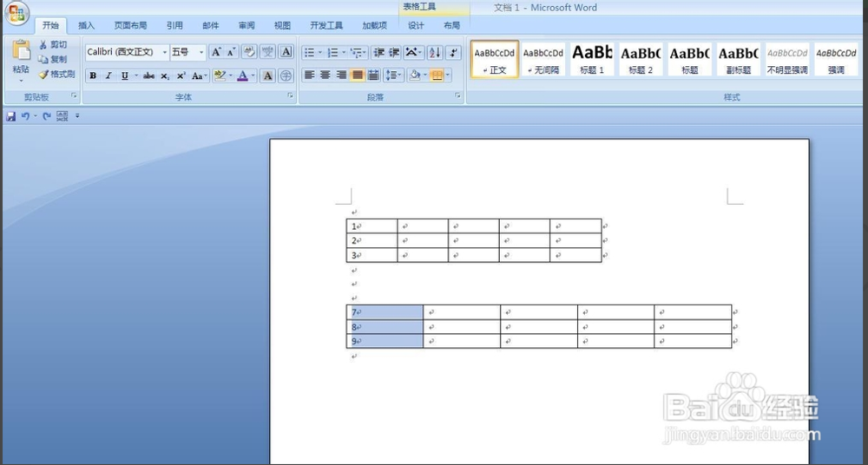Apply the 标题 1 (Heading 1) style
The width and height of the screenshot is (868, 465).
[x=592, y=59]
